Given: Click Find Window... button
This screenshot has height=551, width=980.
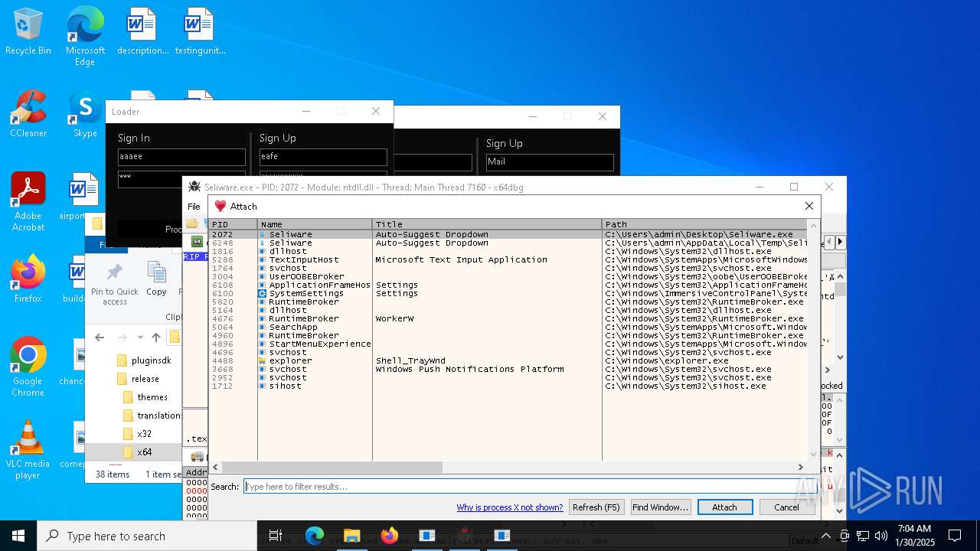Looking at the screenshot, I should click(660, 507).
